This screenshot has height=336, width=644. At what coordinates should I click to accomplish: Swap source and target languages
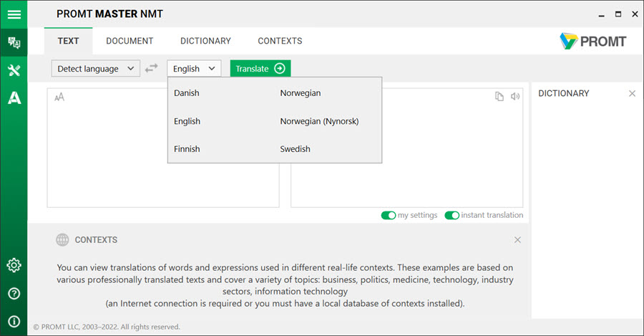point(152,68)
